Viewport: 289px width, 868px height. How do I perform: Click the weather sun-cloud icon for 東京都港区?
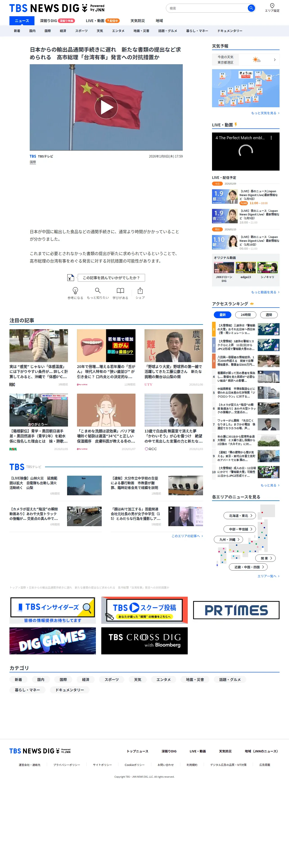tap(257, 60)
